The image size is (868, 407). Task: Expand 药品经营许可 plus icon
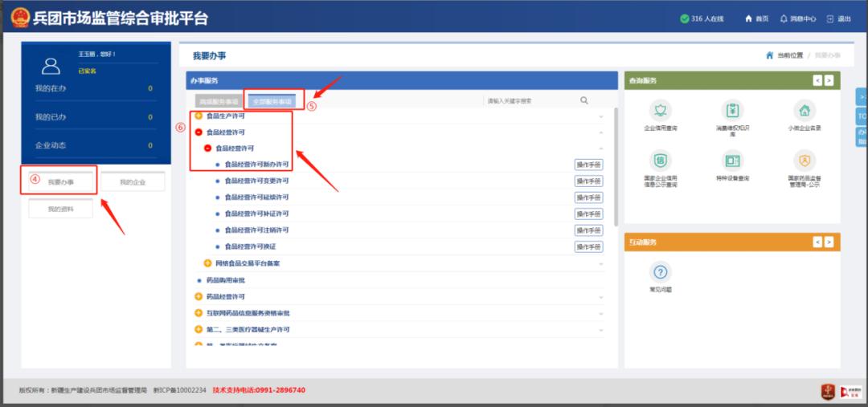click(x=199, y=296)
